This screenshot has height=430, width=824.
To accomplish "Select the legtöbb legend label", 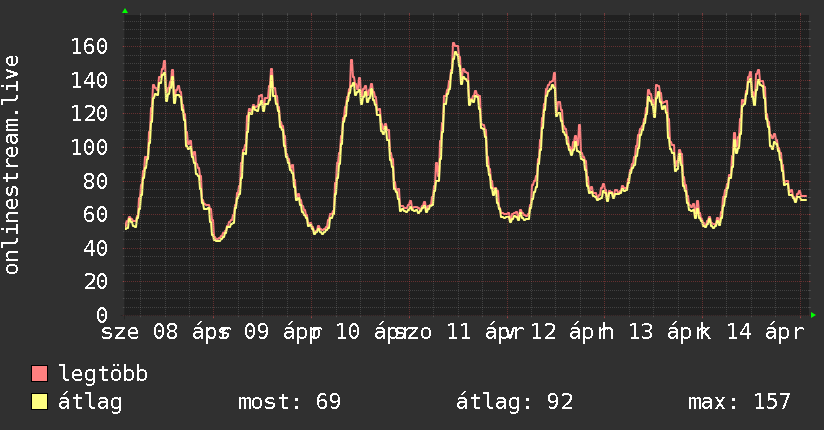I will 103,374.
